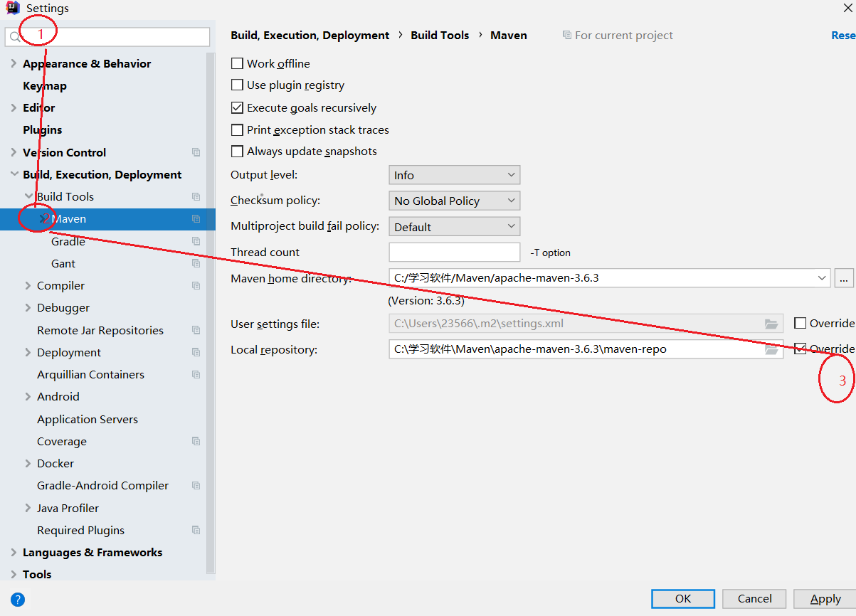
Task: Click the help question mark icon
Action: [x=18, y=599]
